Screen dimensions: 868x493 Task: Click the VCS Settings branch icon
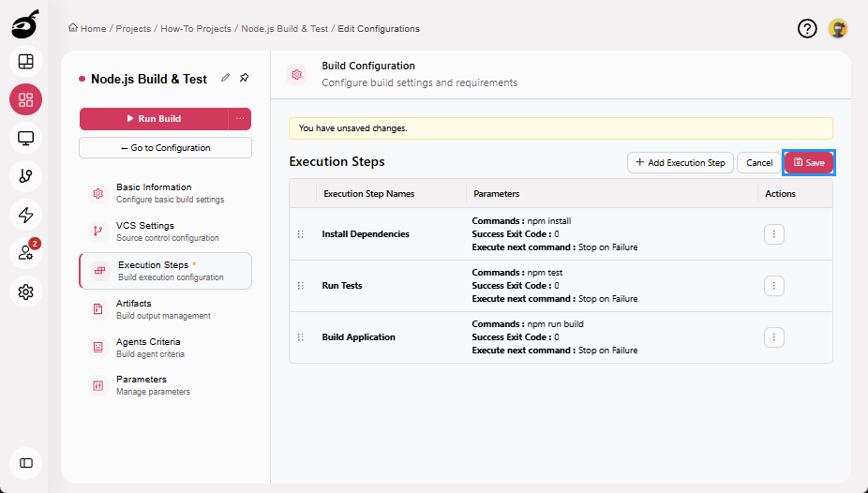pyautogui.click(x=98, y=232)
